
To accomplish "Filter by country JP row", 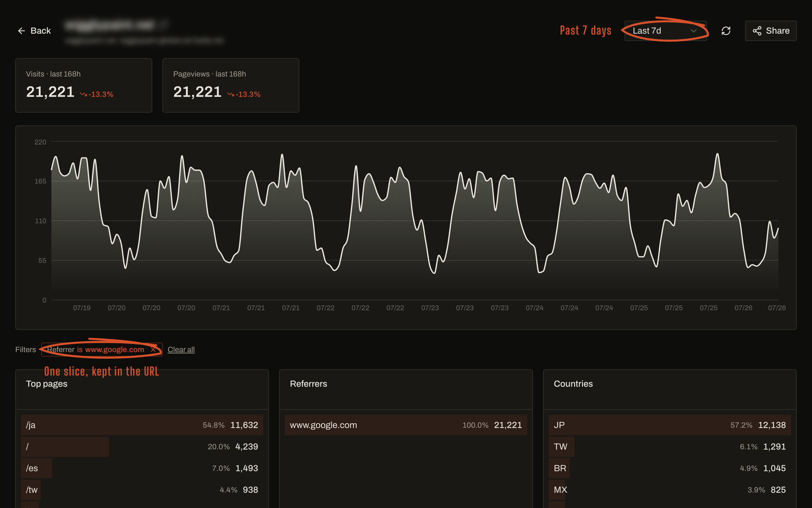I will pyautogui.click(x=670, y=425).
